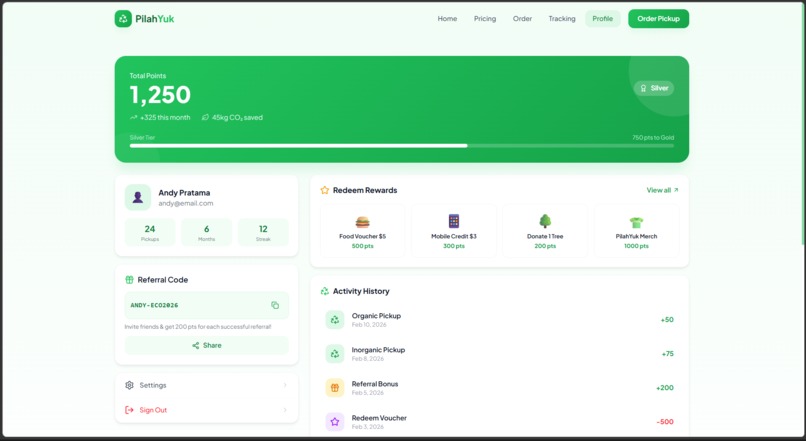
Task: Click the tree icon for Donate 1 Tree
Action: coord(545,222)
